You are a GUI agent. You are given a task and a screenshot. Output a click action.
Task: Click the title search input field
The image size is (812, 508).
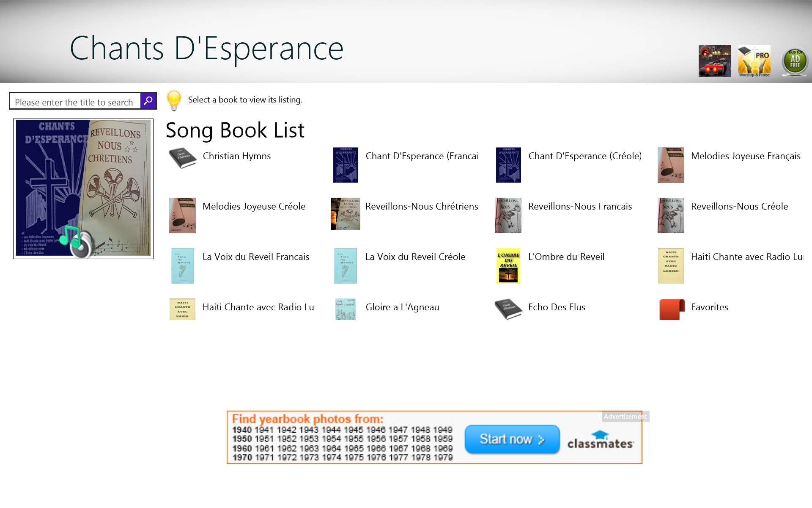pos(74,102)
